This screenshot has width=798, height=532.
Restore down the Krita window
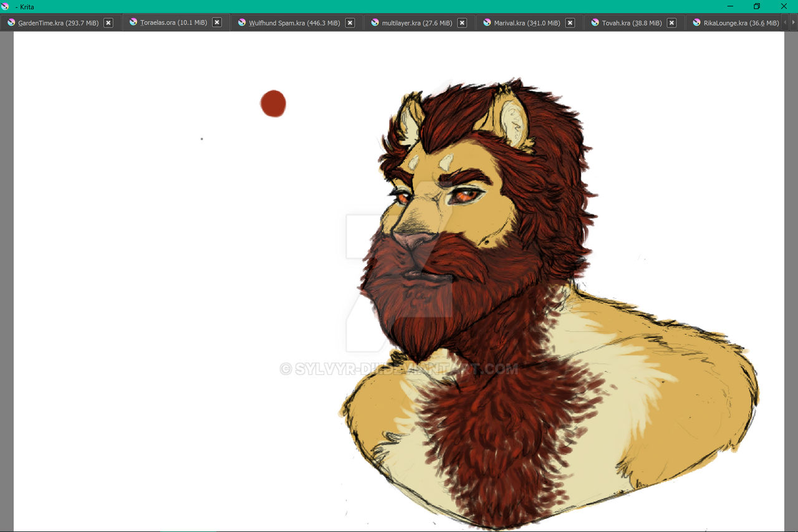pos(757,6)
